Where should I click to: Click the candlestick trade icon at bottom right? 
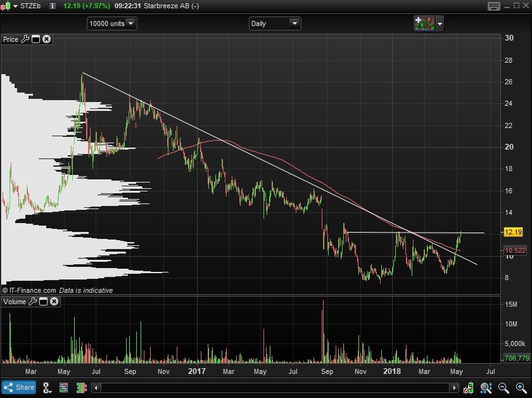click(x=469, y=387)
